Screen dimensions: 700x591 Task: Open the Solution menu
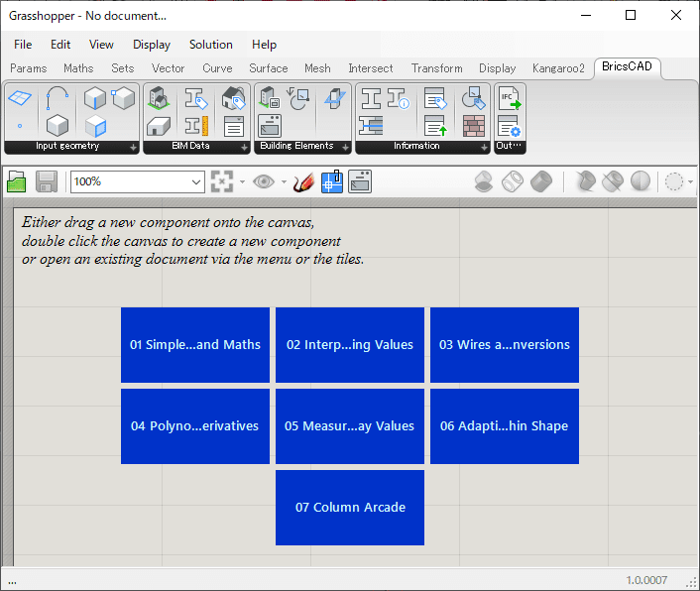211,45
